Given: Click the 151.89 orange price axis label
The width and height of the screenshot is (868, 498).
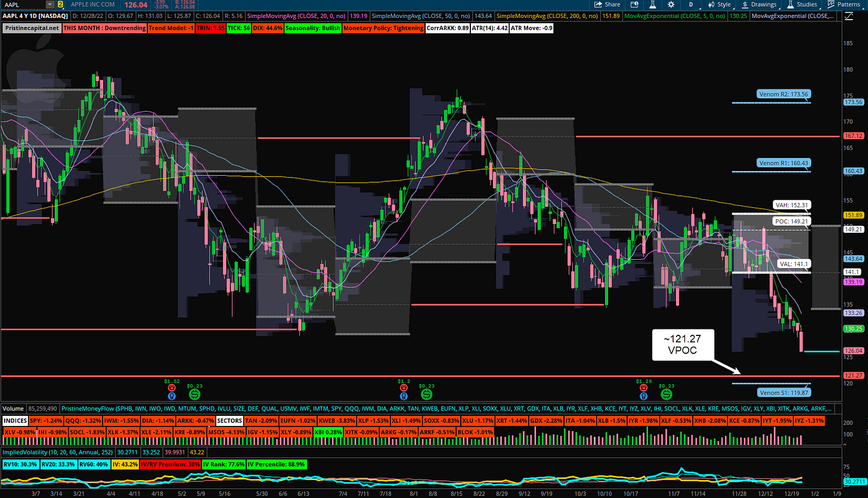Looking at the screenshot, I should (853, 214).
